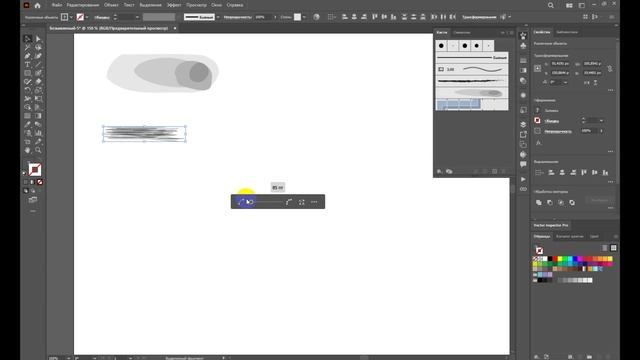Click Unite in the Pathfinder section
The image size is (640, 360).
(539, 202)
